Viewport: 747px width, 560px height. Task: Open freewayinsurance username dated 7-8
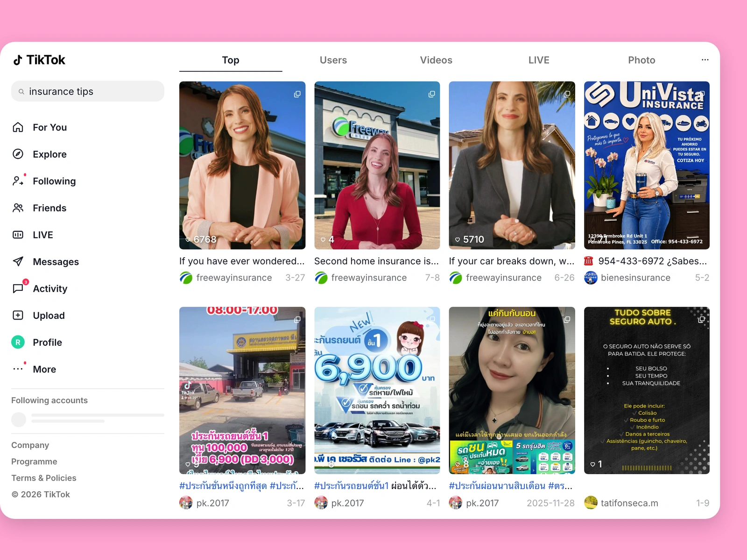tap(369, 278)
